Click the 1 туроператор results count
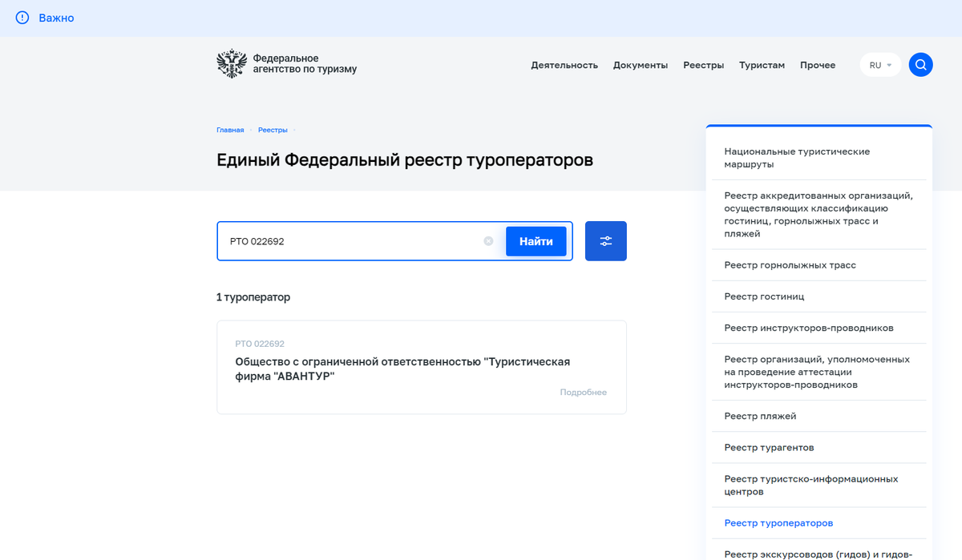The height and width of the screenshot is (560, 962). [x=253, y=297]
